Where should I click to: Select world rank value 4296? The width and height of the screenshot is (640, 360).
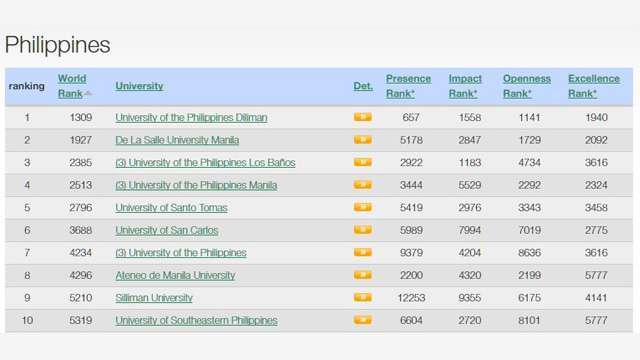point(80,275)
